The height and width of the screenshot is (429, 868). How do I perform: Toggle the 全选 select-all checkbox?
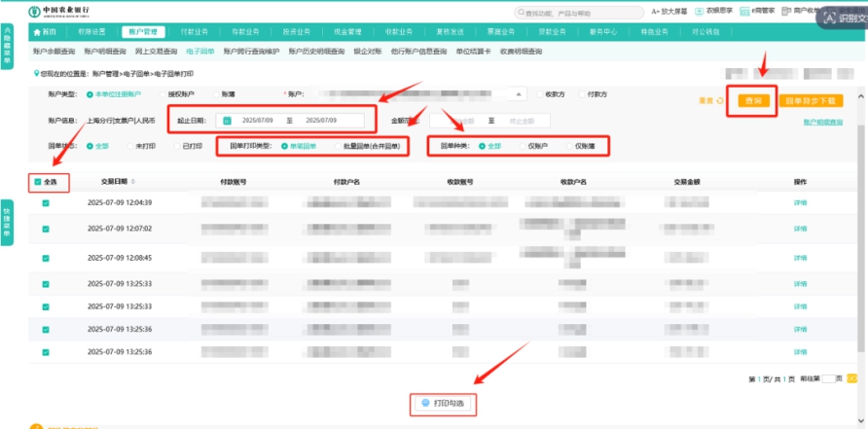pyautogui.click(x=37, y=182)
